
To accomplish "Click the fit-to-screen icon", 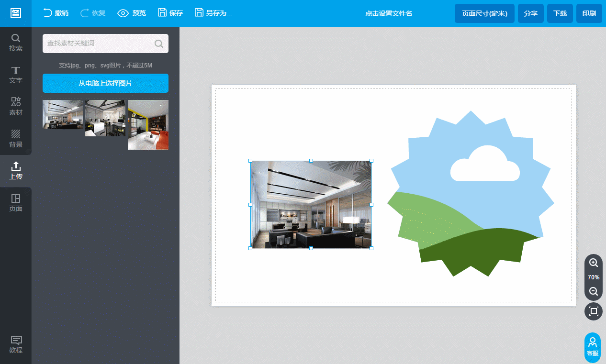I will click(x=594, y=311).
